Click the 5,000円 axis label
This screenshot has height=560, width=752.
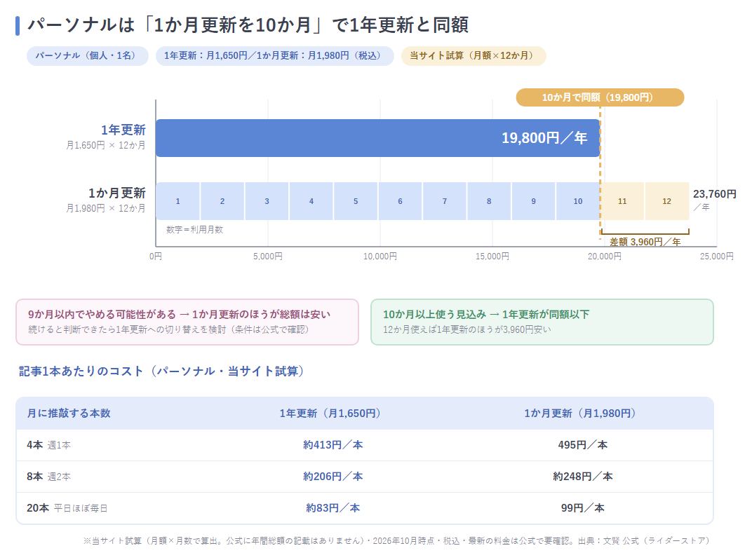pos(267,257)
